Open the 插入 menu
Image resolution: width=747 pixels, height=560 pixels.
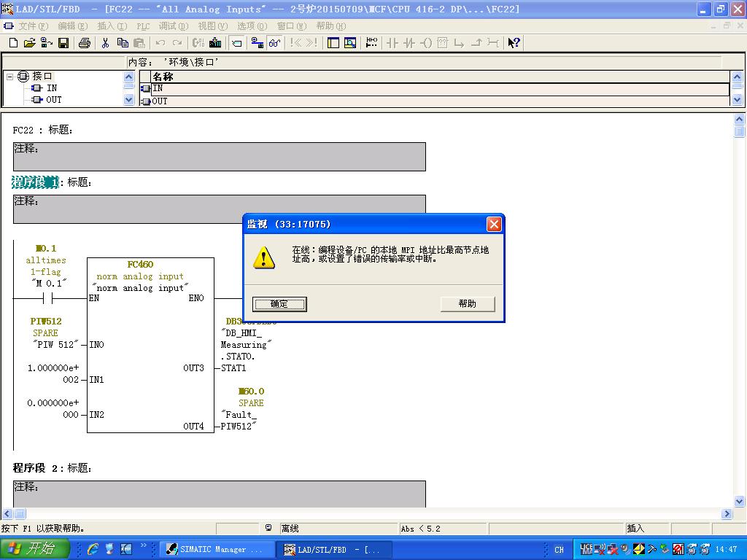(x=112, y=26)
